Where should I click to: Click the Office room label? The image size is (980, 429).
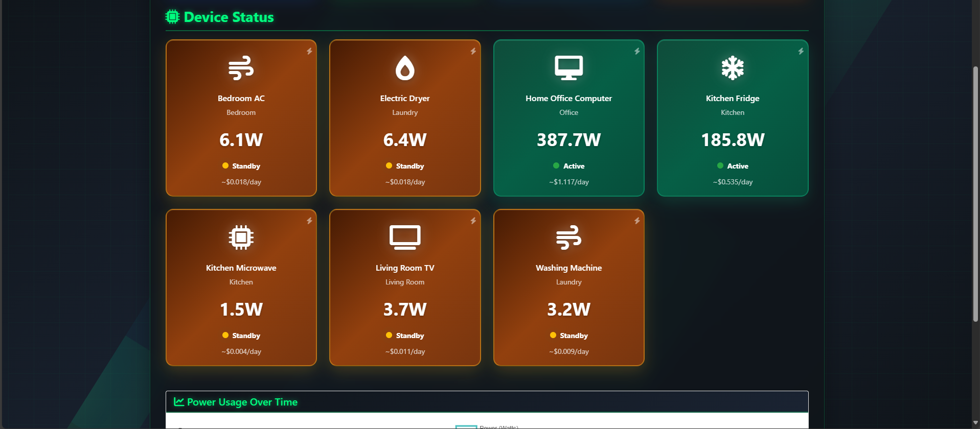[x=568, y=112]
